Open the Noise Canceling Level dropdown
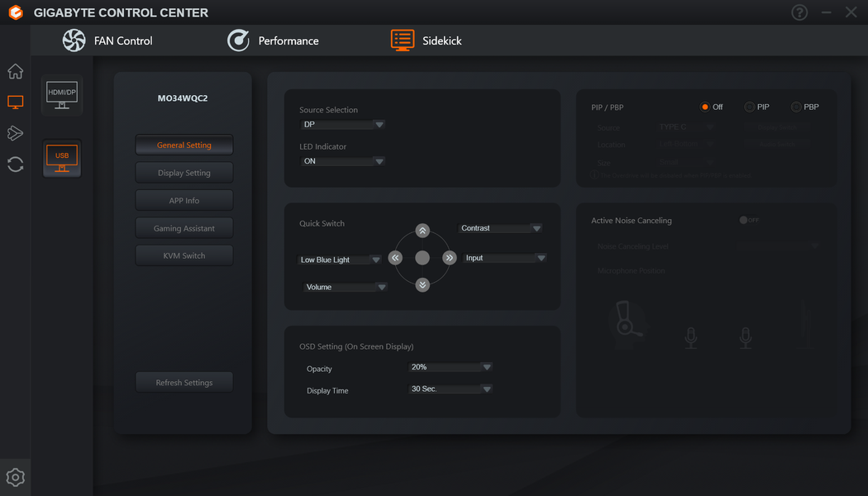This screenshot has height=496, width=868. click(x=778, y=246)
